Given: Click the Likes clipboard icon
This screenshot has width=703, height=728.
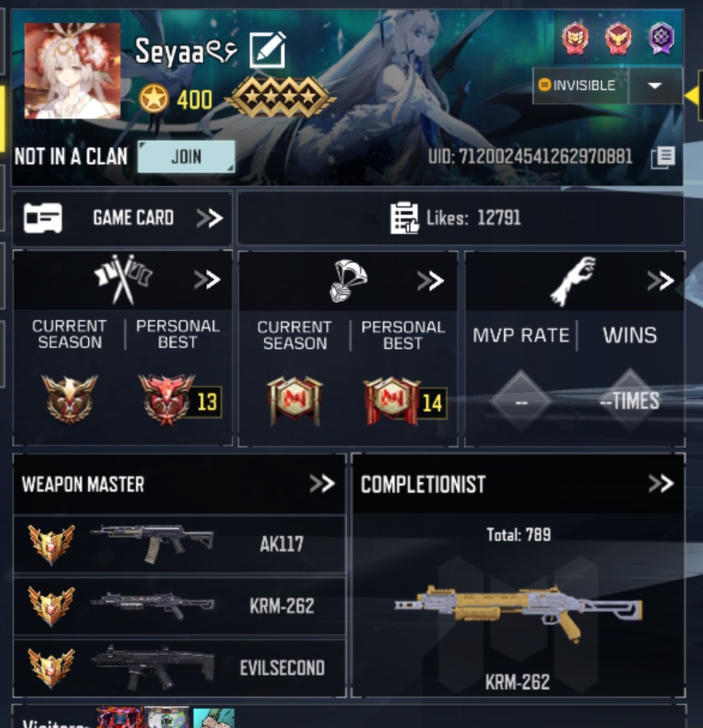Looking at the screenshot, I should tap(404, 218).
